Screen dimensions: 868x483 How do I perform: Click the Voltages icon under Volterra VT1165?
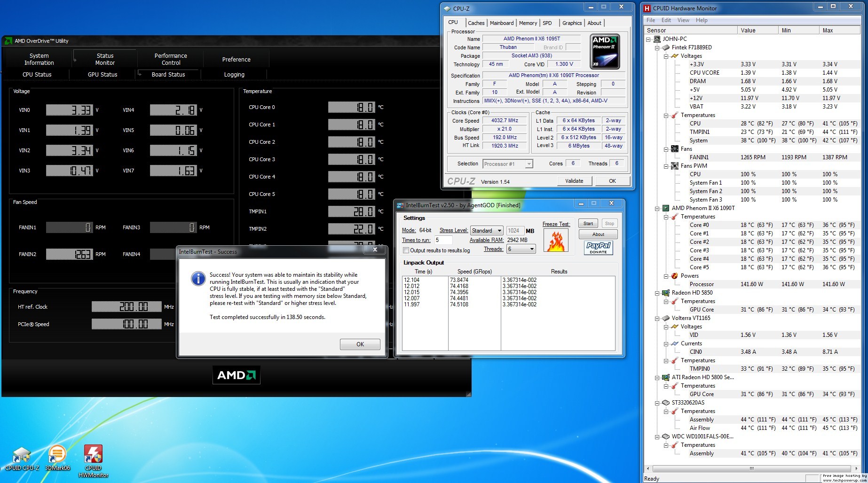click(x=675, y=327)
